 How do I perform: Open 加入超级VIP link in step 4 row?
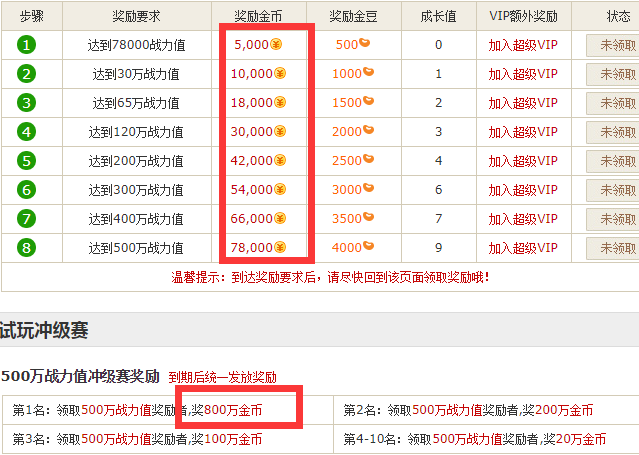523,132
